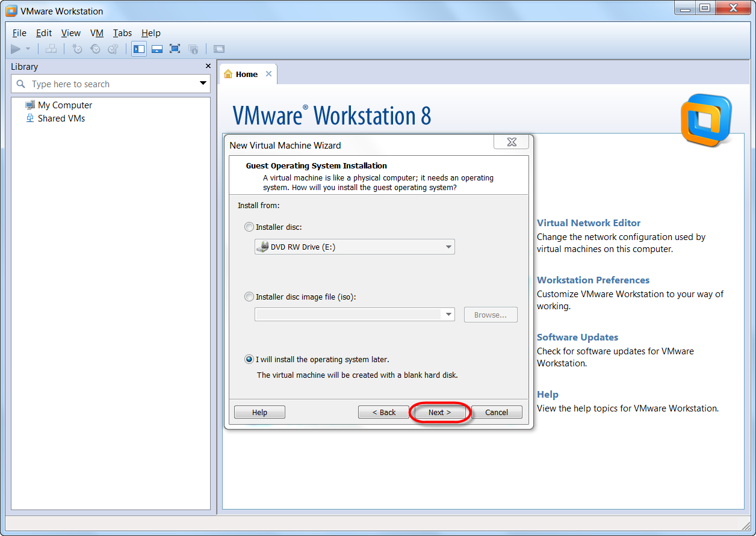Click the Revert to Snapshot icon
Screen dimensions: 756x536
pyautogui.click(x=95, y=49)
